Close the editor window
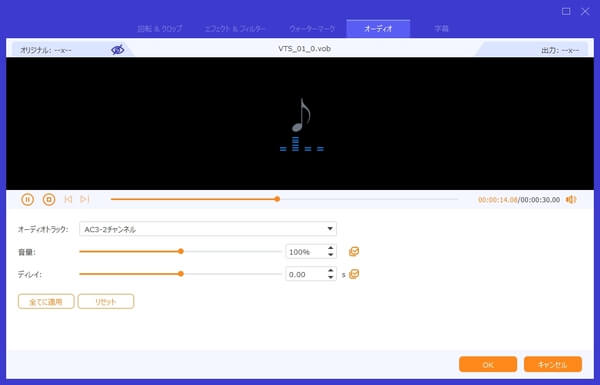 point(585,11)
